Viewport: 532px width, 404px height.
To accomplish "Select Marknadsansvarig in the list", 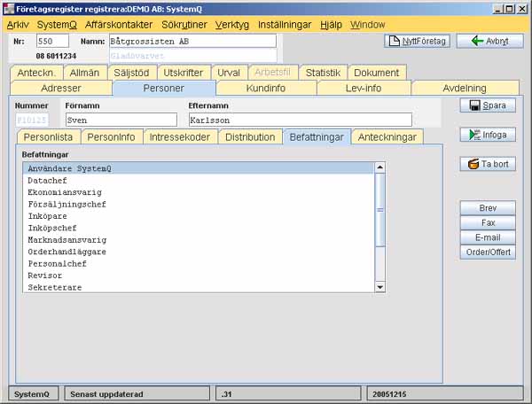I will point(199,239).
